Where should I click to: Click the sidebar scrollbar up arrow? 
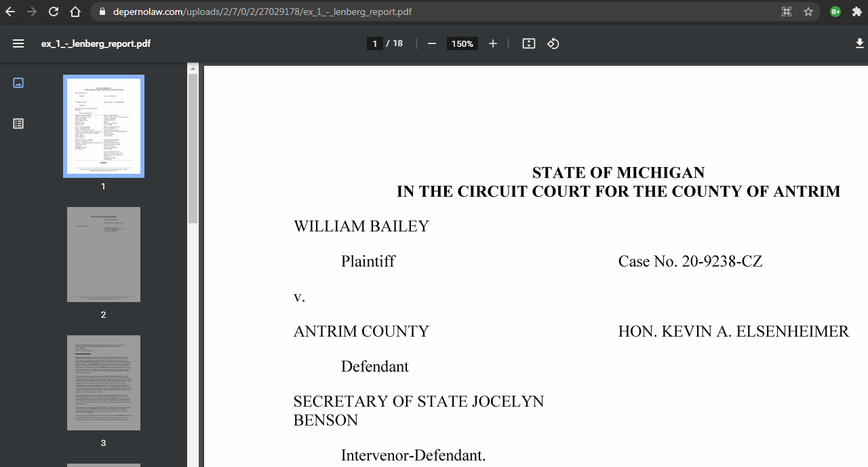coord(193,69)
